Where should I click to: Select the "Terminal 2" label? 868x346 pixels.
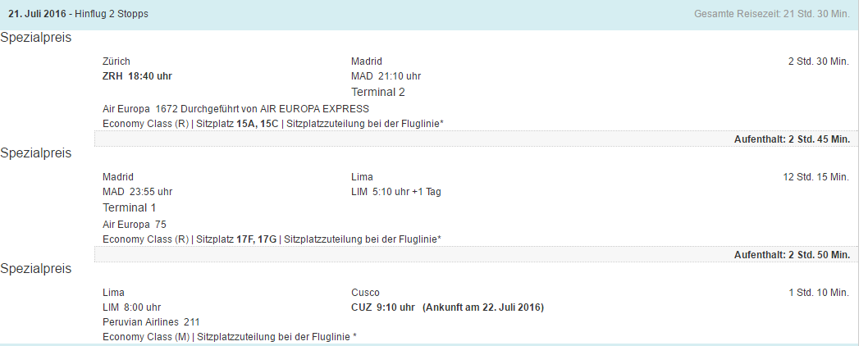coord(378,92)
